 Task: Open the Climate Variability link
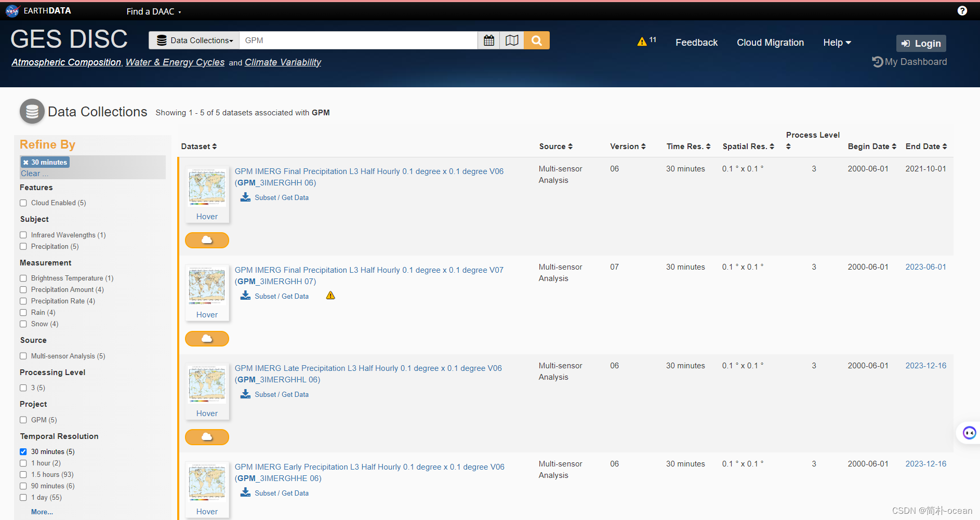tap(283, 62)
